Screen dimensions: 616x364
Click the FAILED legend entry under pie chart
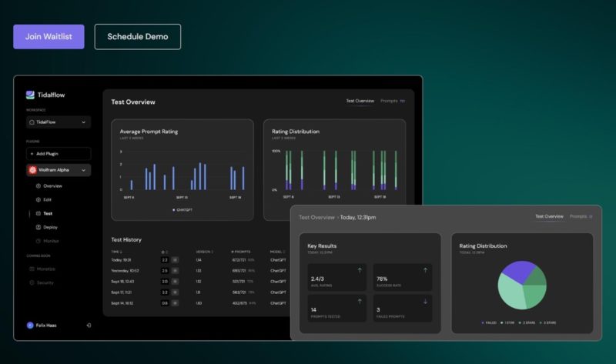pos(489,322)
